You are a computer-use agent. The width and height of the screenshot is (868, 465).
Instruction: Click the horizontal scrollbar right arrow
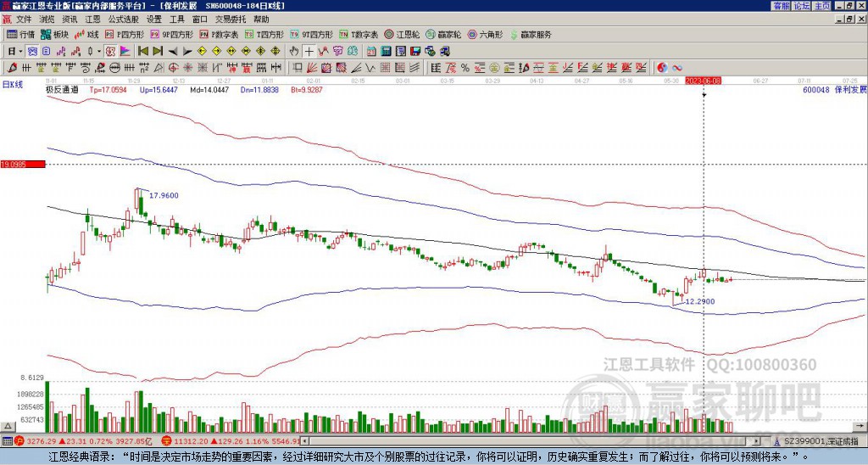(x=757, y=441)
